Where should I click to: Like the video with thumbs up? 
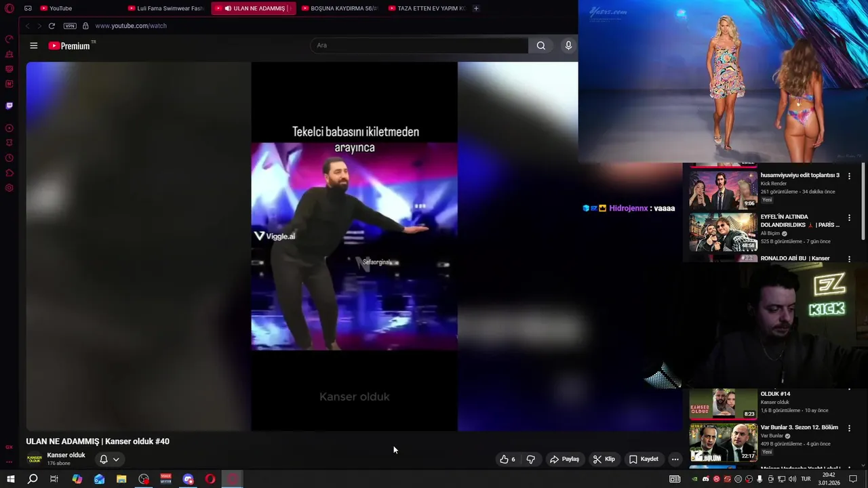(508, 459)
